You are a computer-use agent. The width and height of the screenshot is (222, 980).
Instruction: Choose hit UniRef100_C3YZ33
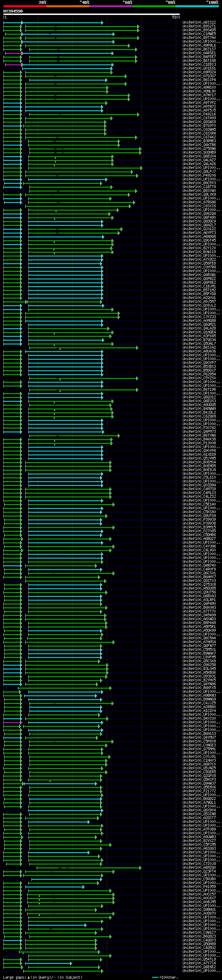coord(199,316)
